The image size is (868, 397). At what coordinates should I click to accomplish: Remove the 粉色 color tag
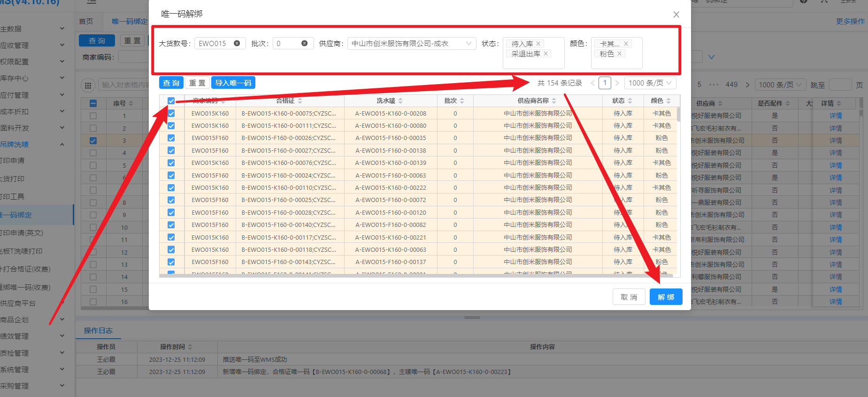click(620, 54)
